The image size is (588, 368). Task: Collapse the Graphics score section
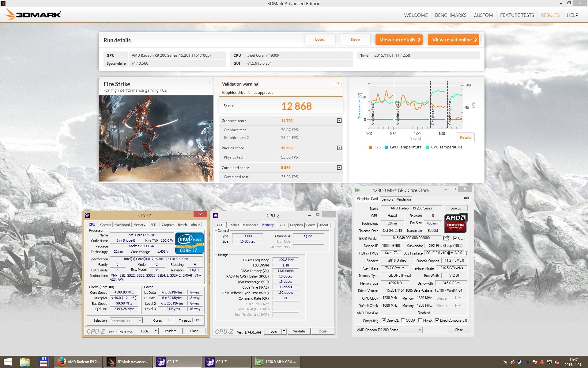pyautogui.click(x=339, y=121)
